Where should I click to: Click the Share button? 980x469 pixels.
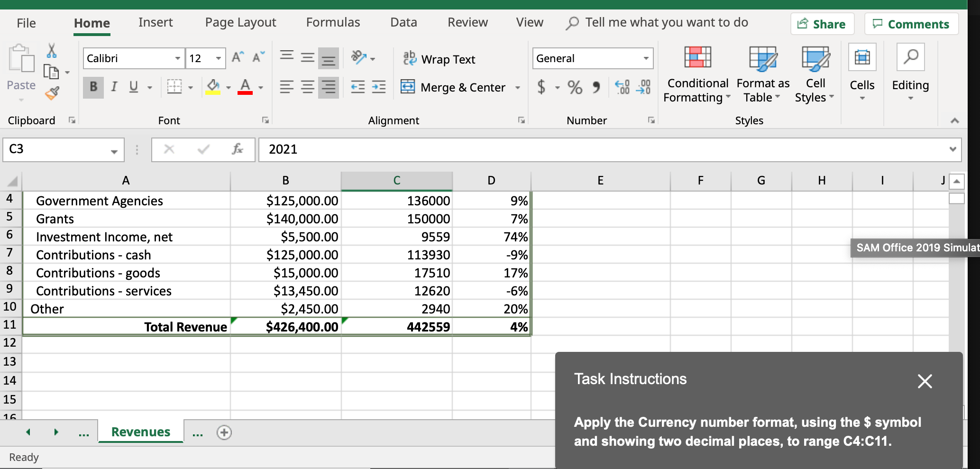pos(822,24)
